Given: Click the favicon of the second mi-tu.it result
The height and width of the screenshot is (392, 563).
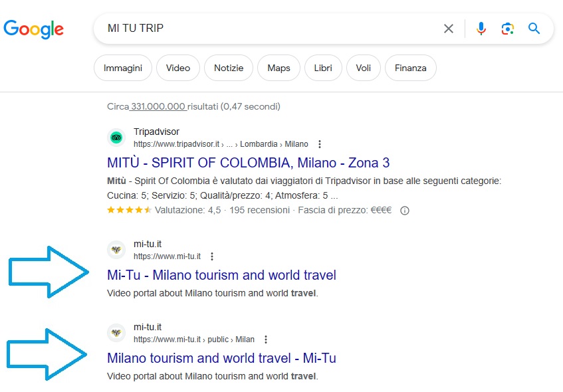Looking at the screenshot, I should (116, 333).
